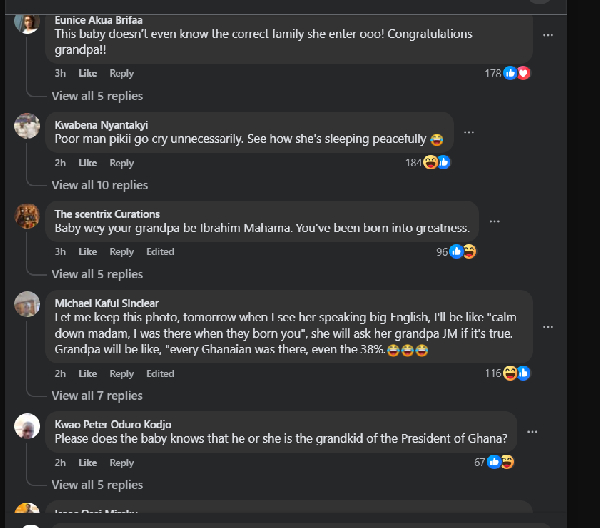This screenshot has width=600, height=528.
Task: Open The scentrix Curations profile name link
Action: [x=107, y=214]
